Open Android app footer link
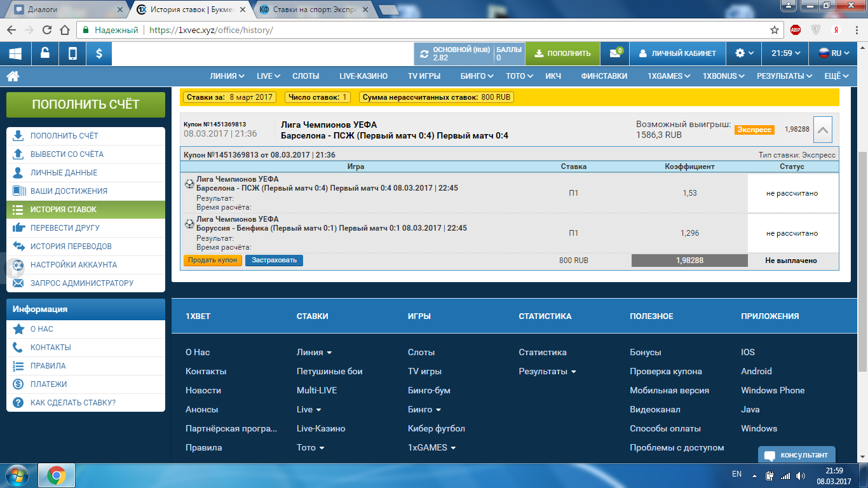 click(756, 371)
